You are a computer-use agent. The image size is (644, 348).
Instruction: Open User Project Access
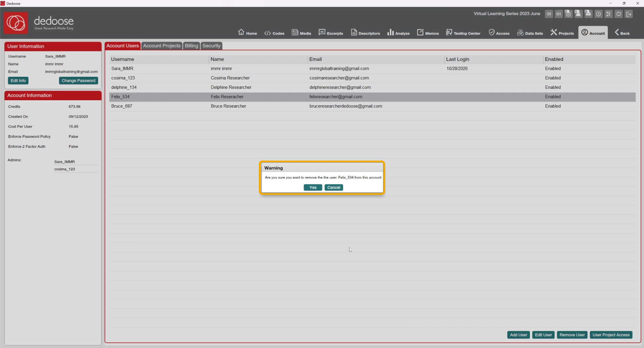[x=611, y=335]
